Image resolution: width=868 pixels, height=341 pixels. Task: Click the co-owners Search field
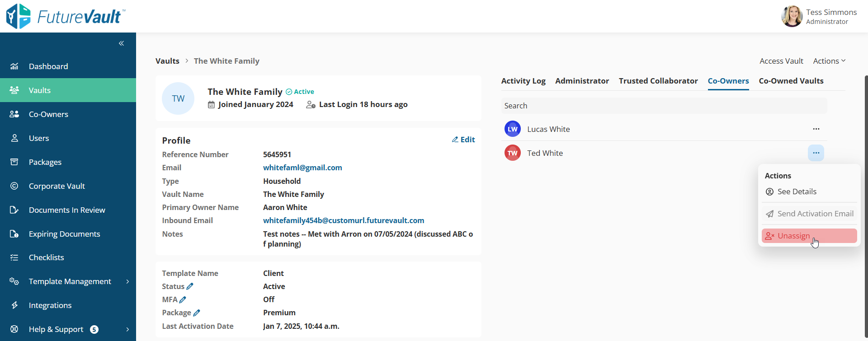coord(664,106)
